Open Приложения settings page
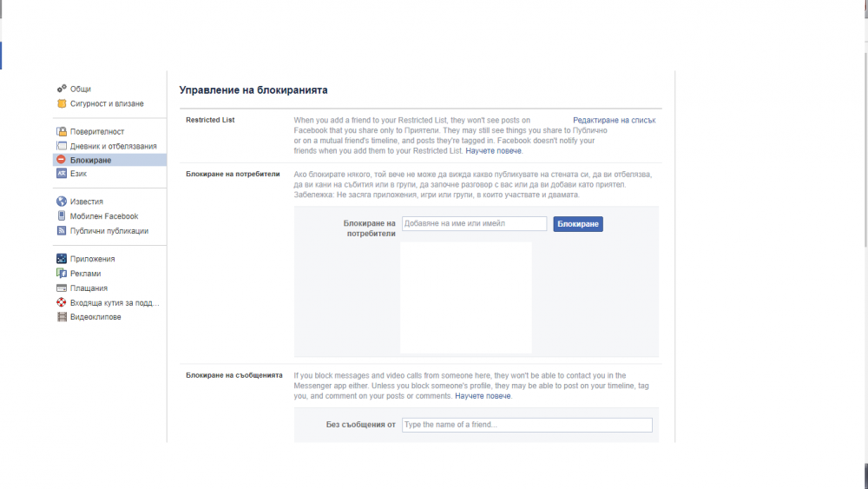This screenshot has height=489, width=868. pyautogui.click(x=93, y=259)
